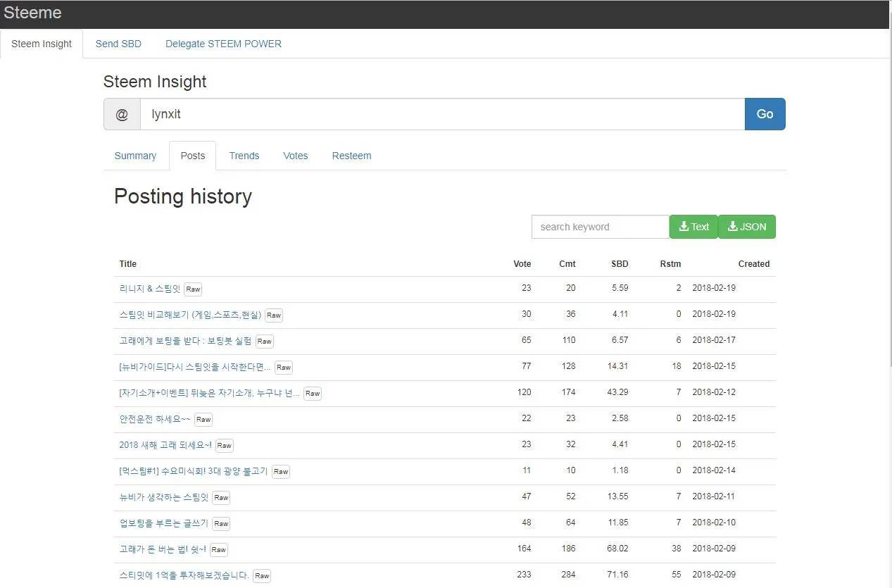Click the vote count 164

pyautogui.click(x=524, y=549)
